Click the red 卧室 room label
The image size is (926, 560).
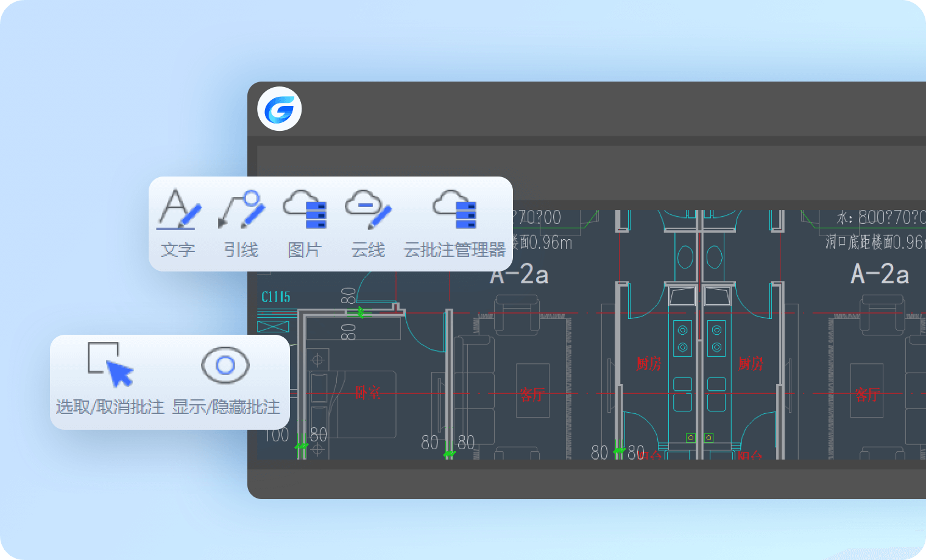pyautogui.click(x=367, y=393)
